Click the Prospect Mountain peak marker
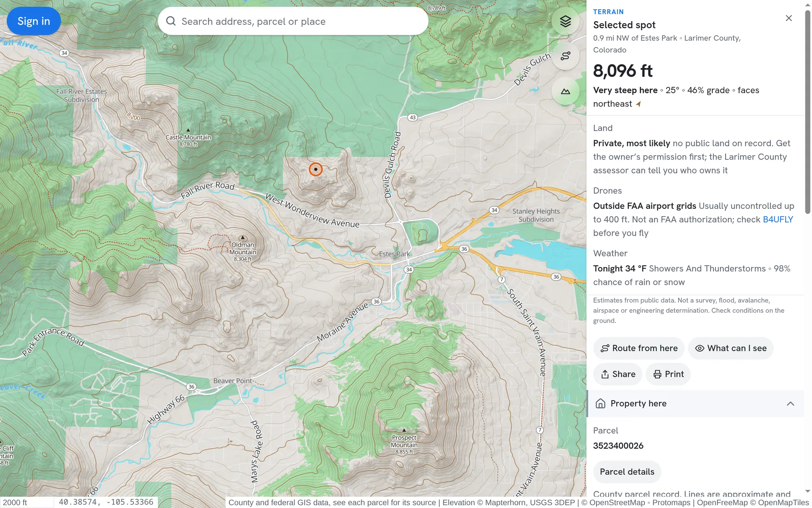The image size is (812, 508). point(404,430)
